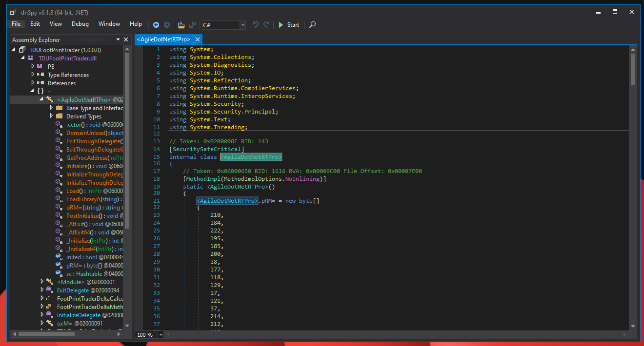Click the Start debugging button
644x346 pixels.
pos(288,25)
